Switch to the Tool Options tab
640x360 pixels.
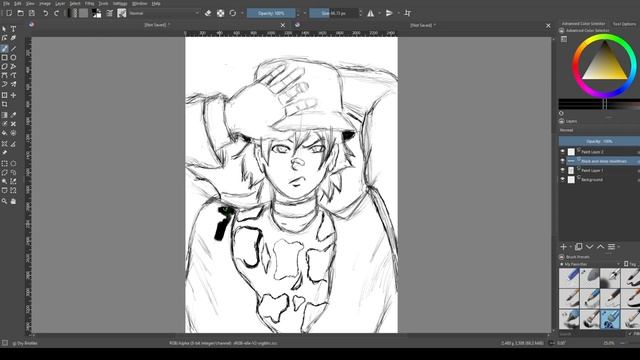(x=624, y=24)
